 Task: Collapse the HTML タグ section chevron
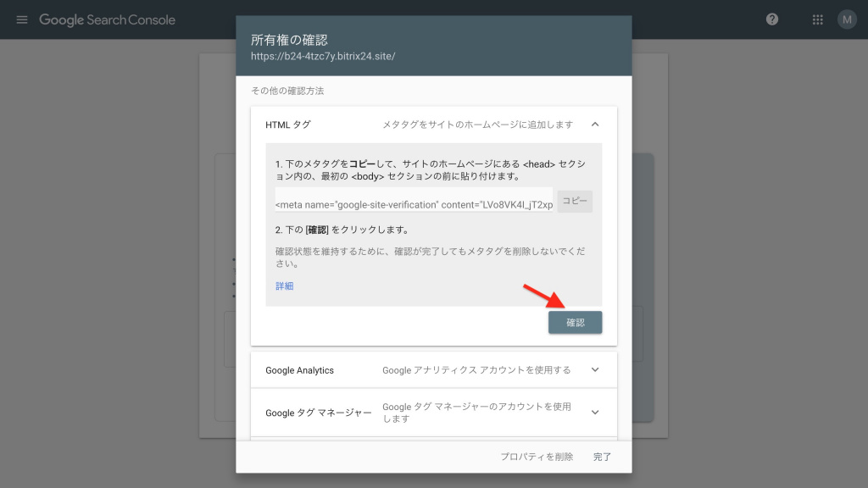point(594,125)
